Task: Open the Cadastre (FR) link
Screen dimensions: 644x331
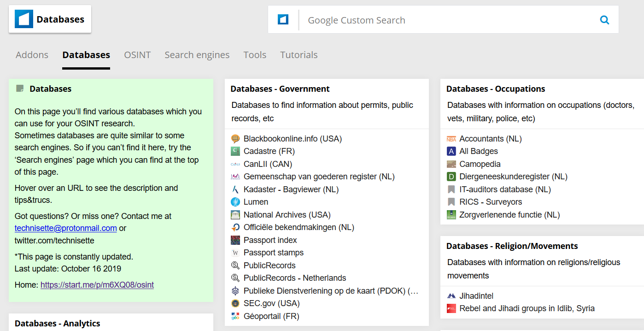Action: point(269,151)
